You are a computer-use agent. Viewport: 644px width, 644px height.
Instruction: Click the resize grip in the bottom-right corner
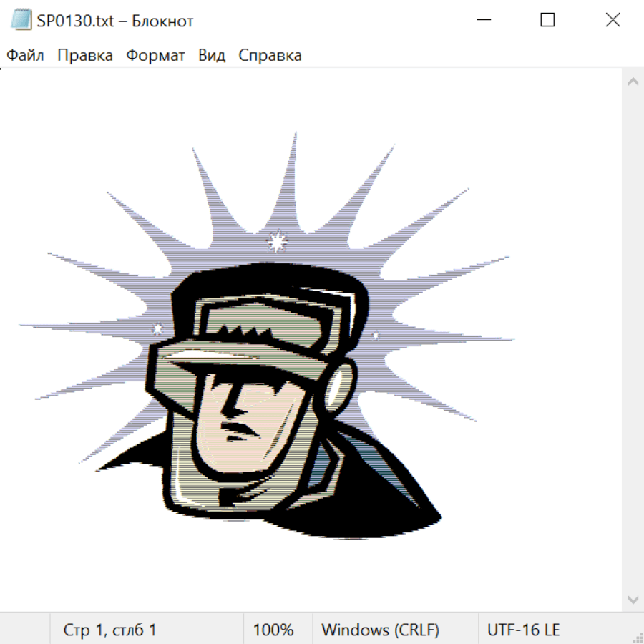(637, 637)
